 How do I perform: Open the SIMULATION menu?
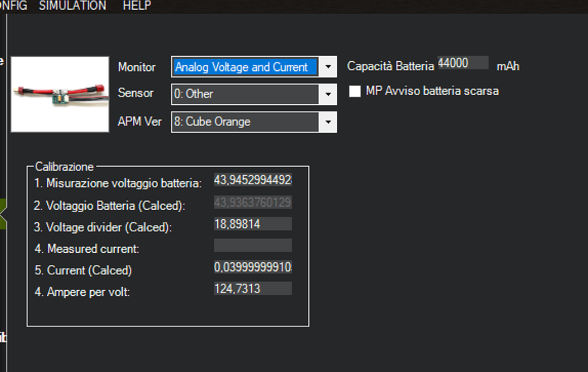coord(72,6)
